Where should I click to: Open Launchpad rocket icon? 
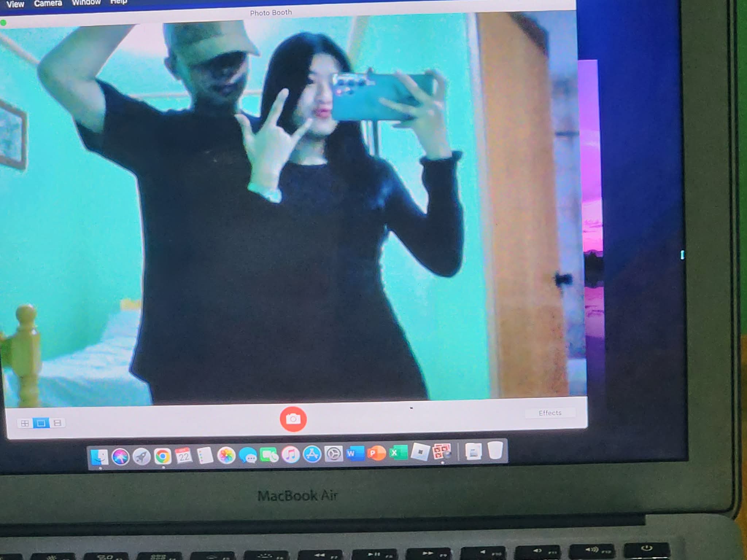click(x=142, y=456)
